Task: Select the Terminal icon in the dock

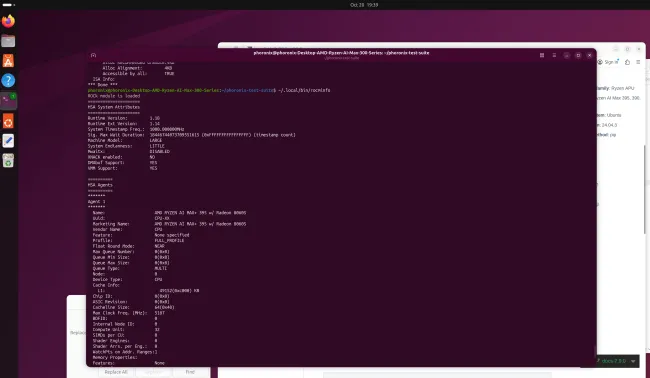Action: click(x=8, y=101)
